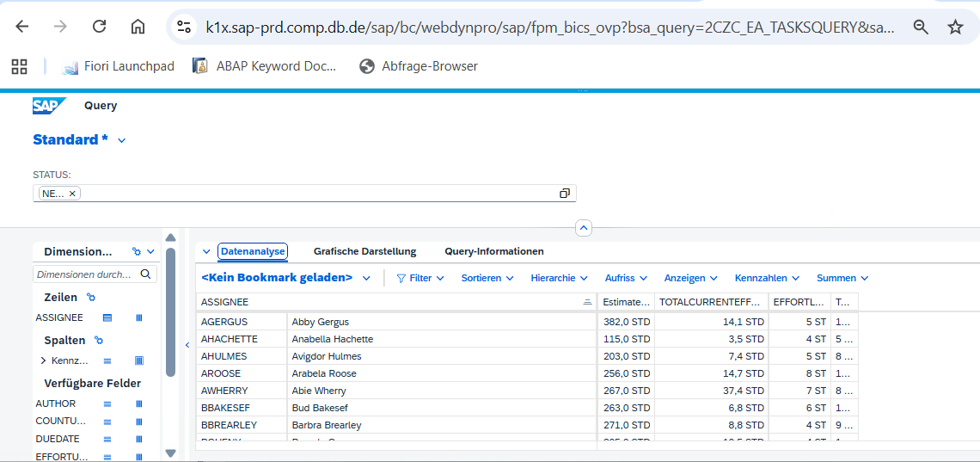
Task: Reload the page
Action: [x=99, y=27]
